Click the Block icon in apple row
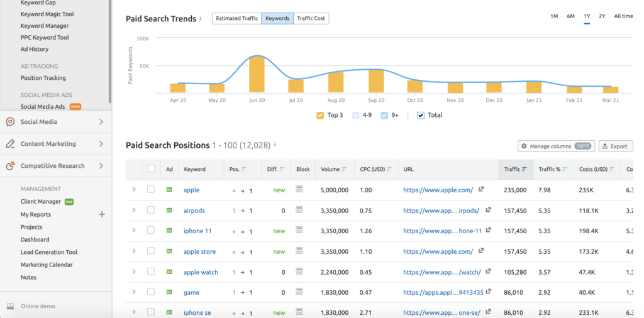The height and width of the screenshot is (318, 644). coord(299,189)
